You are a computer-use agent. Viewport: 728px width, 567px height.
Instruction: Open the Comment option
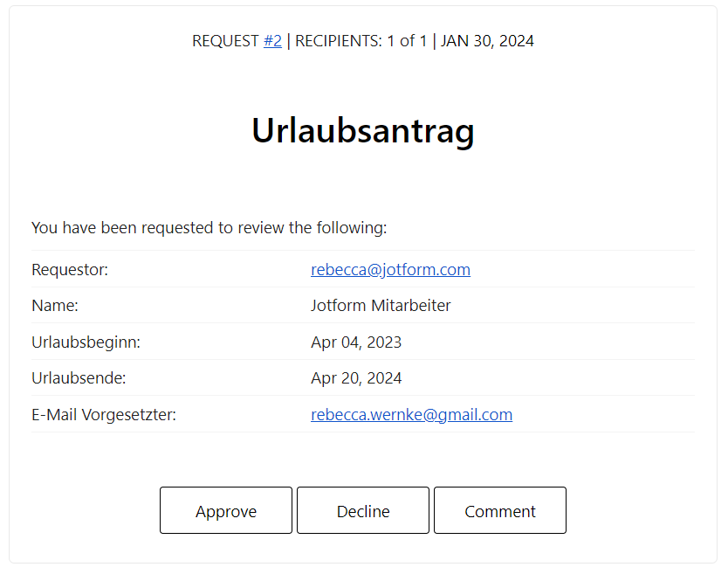(499, 511)
